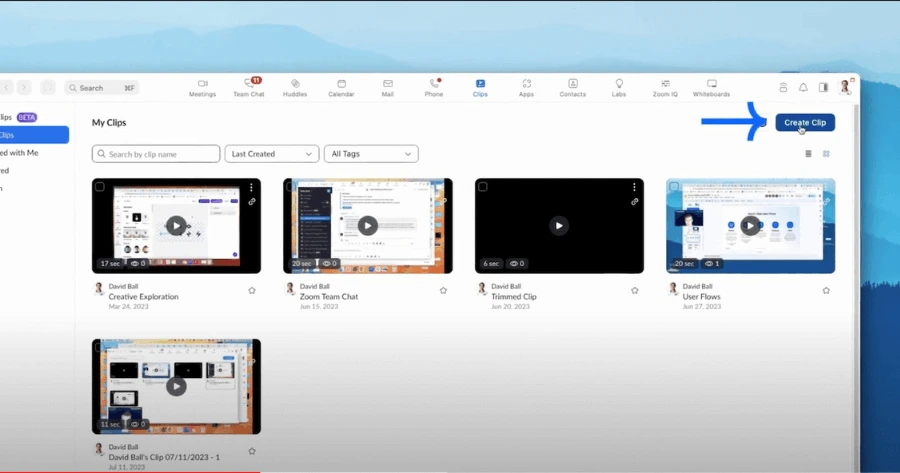900x473 pixels.
Task: Select checkbox on Creative Exploration clip
Action: coord(100,187)
